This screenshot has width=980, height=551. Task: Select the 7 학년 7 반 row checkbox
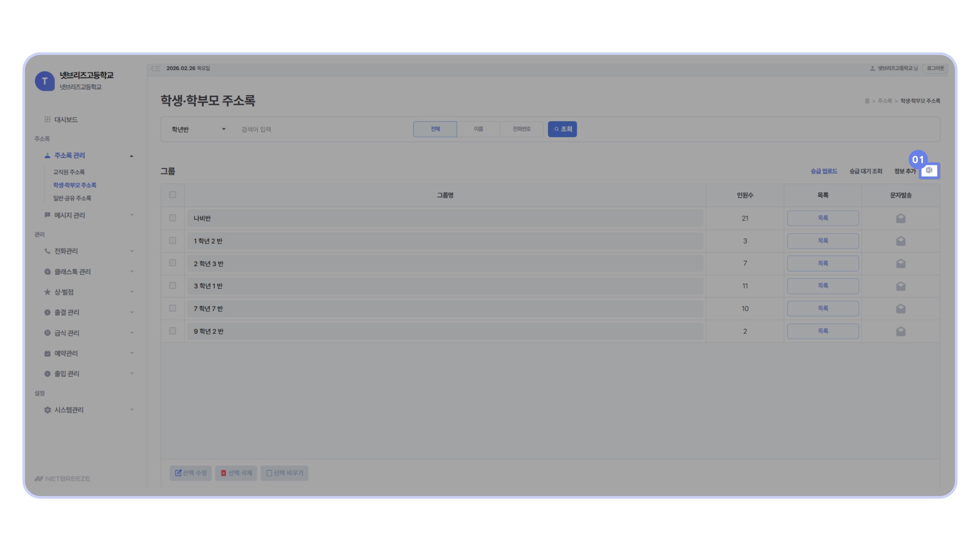coord(172,309)
